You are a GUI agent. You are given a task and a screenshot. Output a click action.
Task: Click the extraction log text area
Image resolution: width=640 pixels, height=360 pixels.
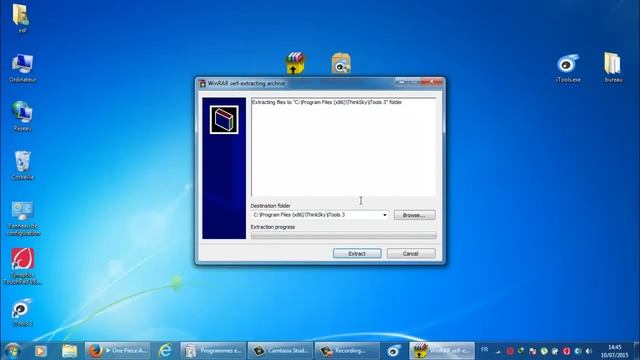coord(343,147)
